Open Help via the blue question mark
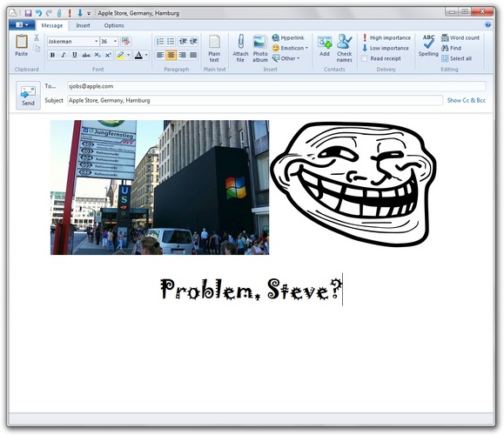The height and width of the screenshot is (435, 504). point(487,25)
